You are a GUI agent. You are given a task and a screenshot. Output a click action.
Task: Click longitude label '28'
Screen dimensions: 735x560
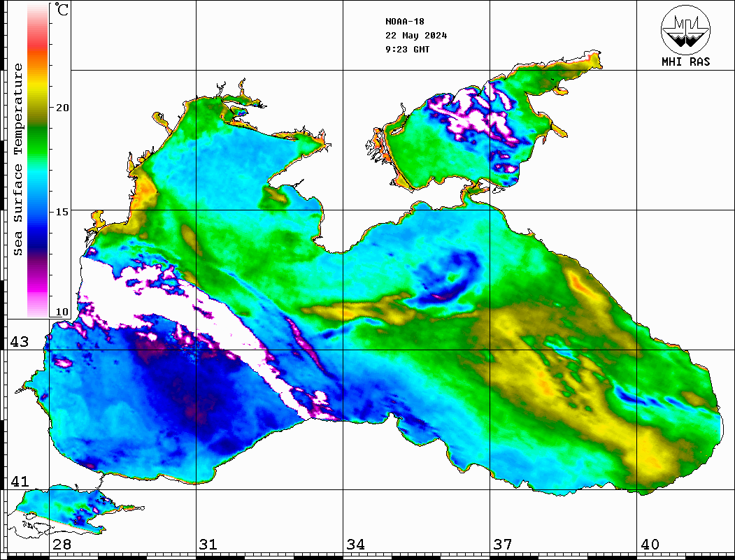tap(62, 545)
